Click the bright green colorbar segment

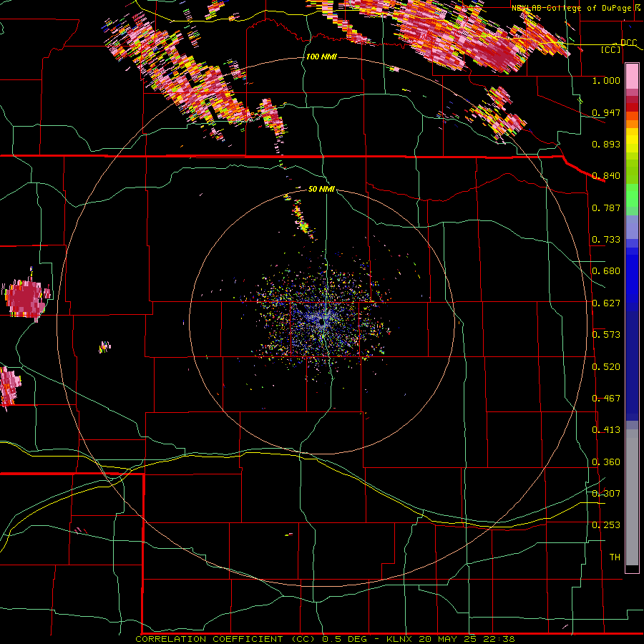(x=632, y=195)
